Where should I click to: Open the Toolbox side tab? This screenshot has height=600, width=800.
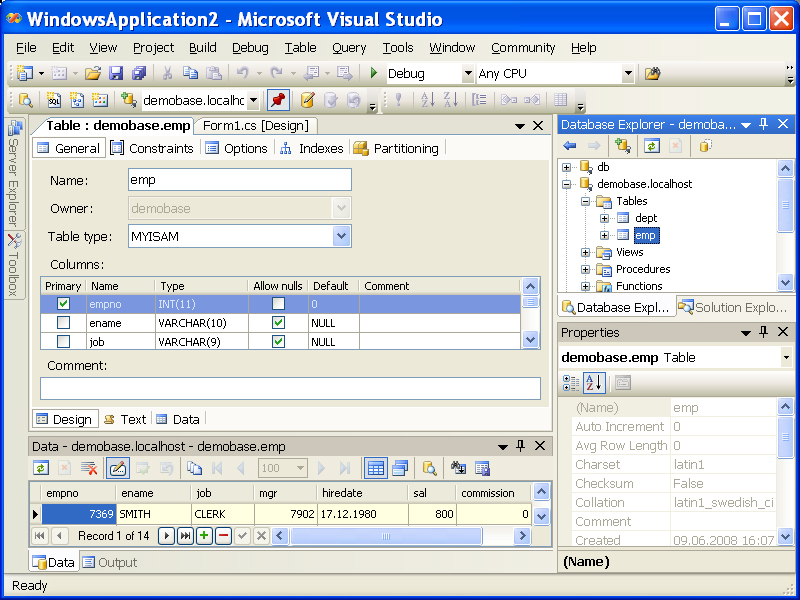click(14, 265)
